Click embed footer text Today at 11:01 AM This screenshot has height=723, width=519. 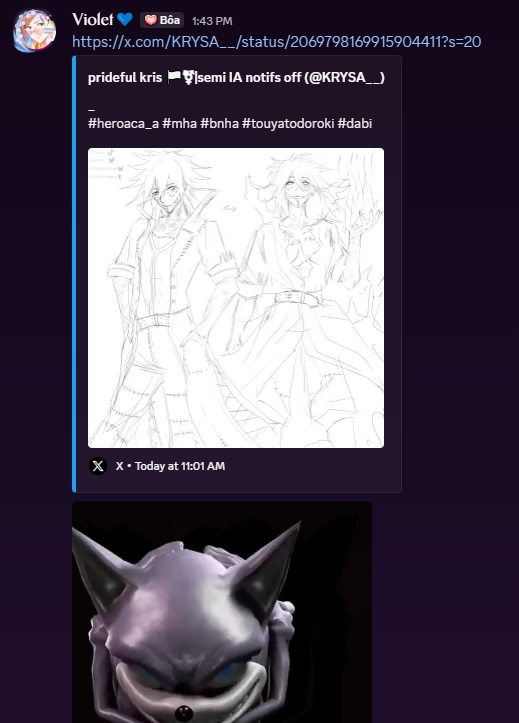pyautogui.click(x=180, y=466)
